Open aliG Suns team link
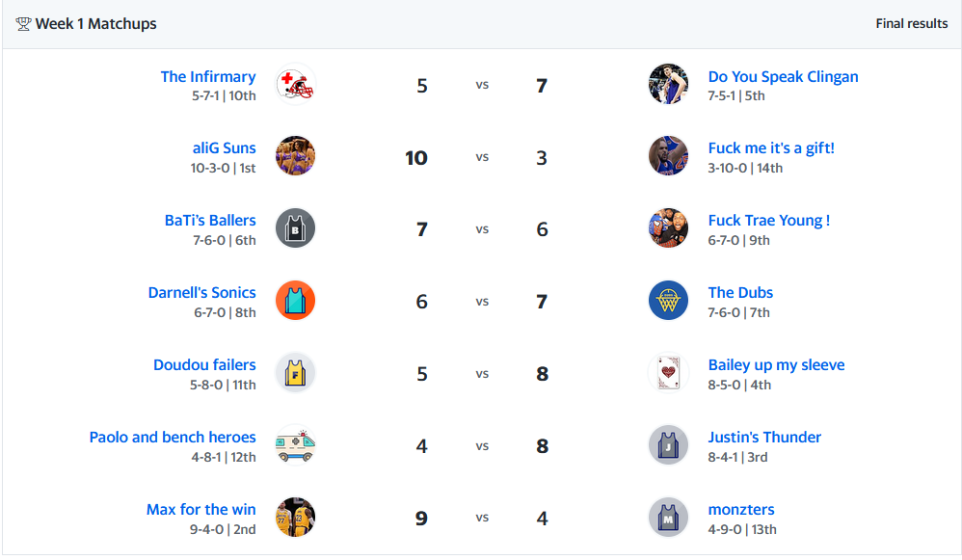The height and width of the screenshot is (560, 962). (225, 148)
